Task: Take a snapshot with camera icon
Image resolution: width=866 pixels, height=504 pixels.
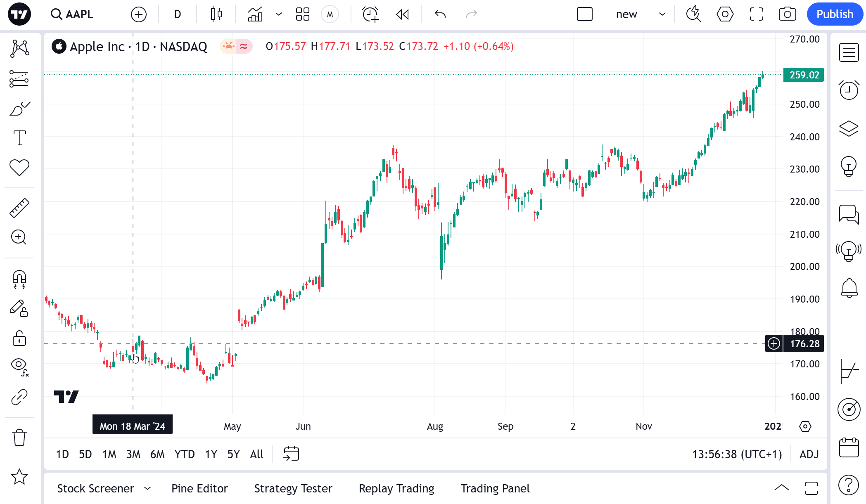Action: tap(787, 14)
